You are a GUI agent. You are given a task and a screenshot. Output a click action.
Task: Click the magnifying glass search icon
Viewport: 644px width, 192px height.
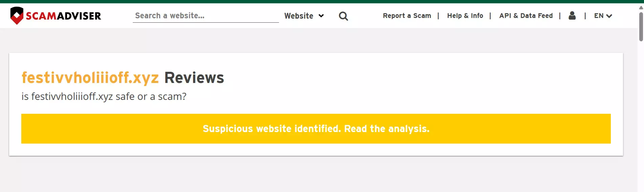(343, 16)
